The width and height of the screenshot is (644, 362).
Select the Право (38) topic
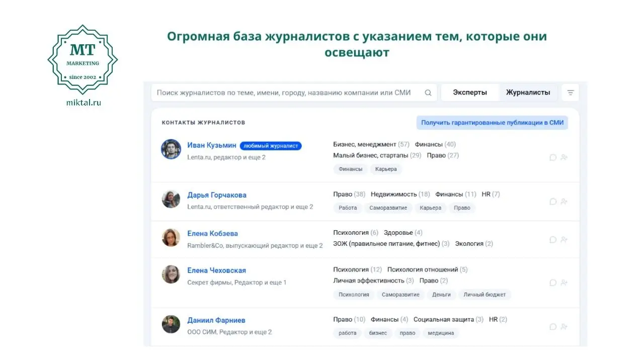349,194
